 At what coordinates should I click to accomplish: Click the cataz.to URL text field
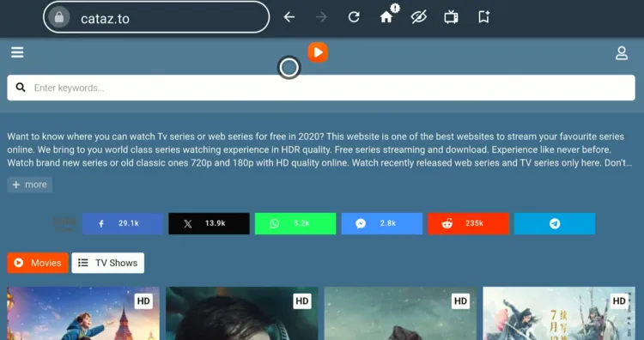pos(156,17)
